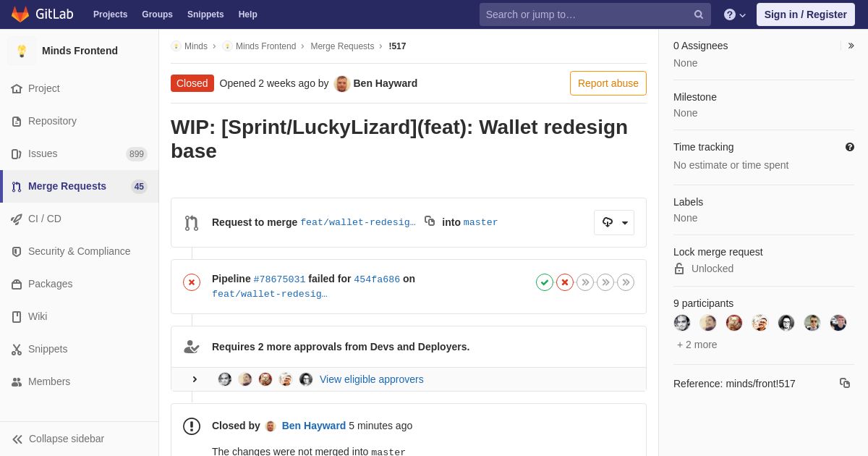Open Ben Hayward author name link
This screenshot has height=456, width=868.
[x=386, y=83]
